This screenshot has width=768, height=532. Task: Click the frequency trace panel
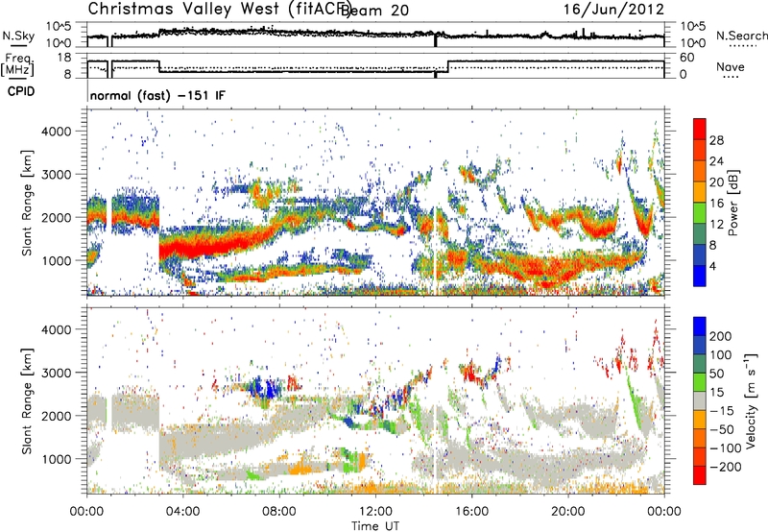pyautogui.click(x=375, y=65)
